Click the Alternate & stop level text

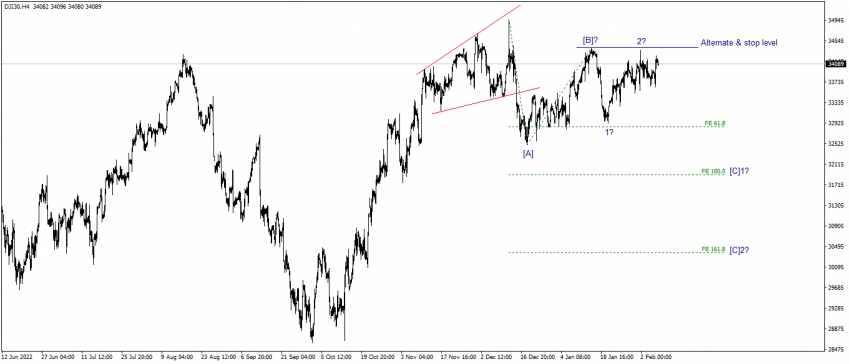(x=739, y=42)
